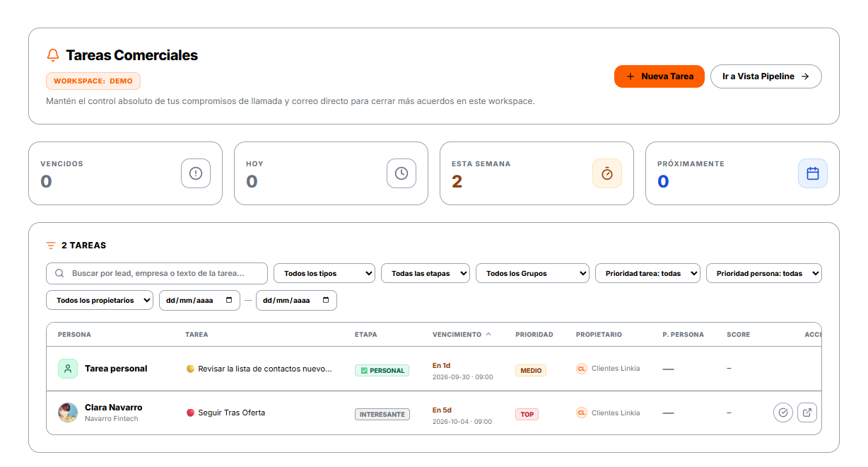Click the clock icon in Hoy card
This screenshot has width=868, height=467.
(x=401, y=173)
